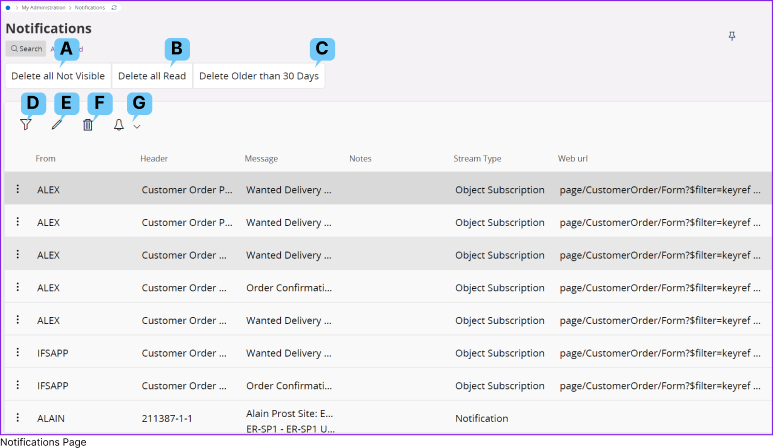This screenshot has width=773, height=448.
Task: Click the trash delete icon
Action: coord(88,125)
